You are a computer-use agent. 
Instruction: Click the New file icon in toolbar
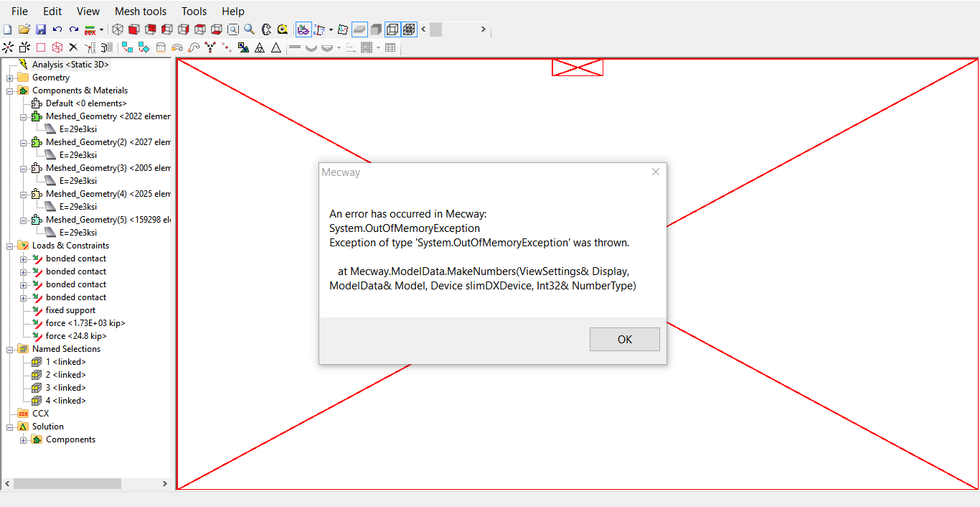(8, 29)
